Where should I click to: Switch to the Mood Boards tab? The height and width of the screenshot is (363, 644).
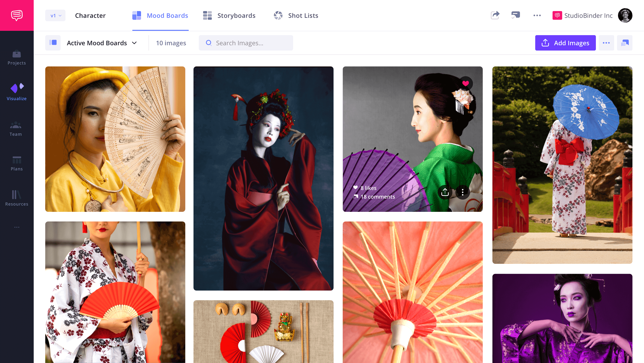[x=160, y=15]
